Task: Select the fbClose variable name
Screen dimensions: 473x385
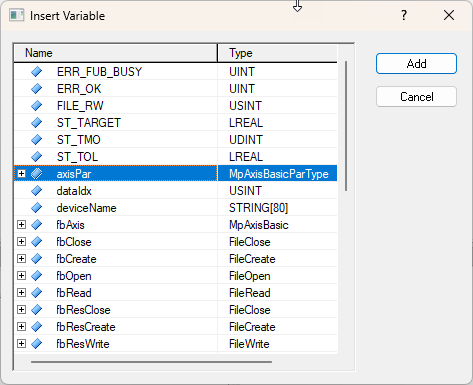Action: pos(74,242)
